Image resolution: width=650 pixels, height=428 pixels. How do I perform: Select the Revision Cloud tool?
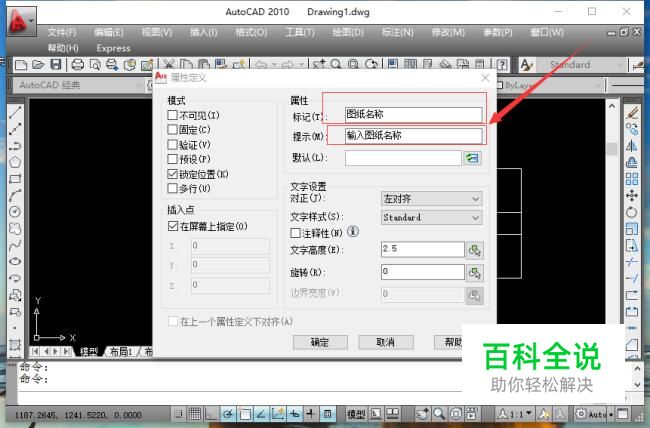pyautogui.click(x=15, y=229)
